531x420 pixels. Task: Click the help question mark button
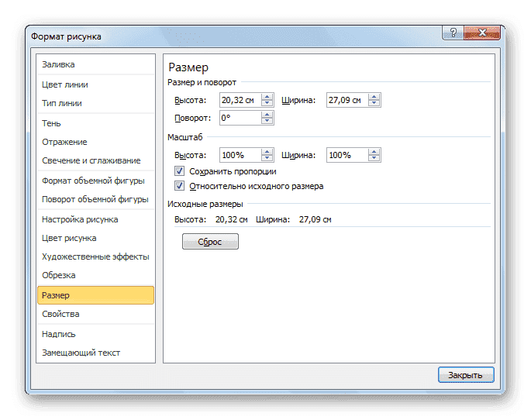453,33
